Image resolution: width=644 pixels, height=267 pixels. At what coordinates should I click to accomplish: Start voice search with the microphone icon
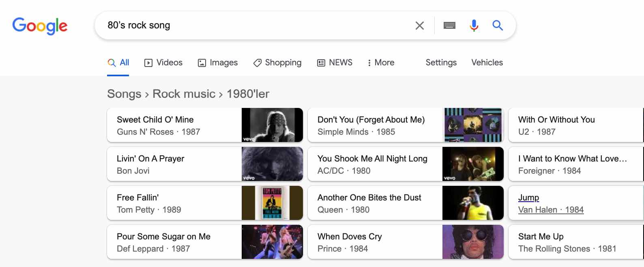(x=474, y=26)
